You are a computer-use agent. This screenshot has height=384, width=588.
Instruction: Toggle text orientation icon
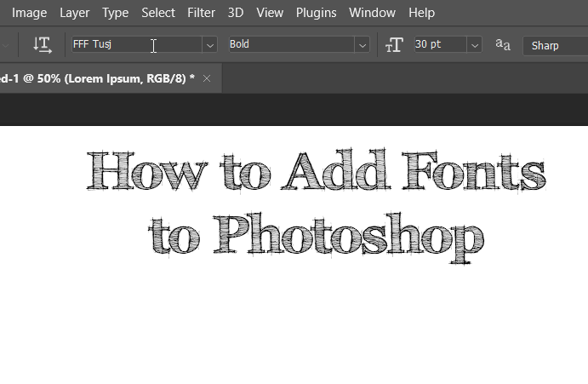42,44
